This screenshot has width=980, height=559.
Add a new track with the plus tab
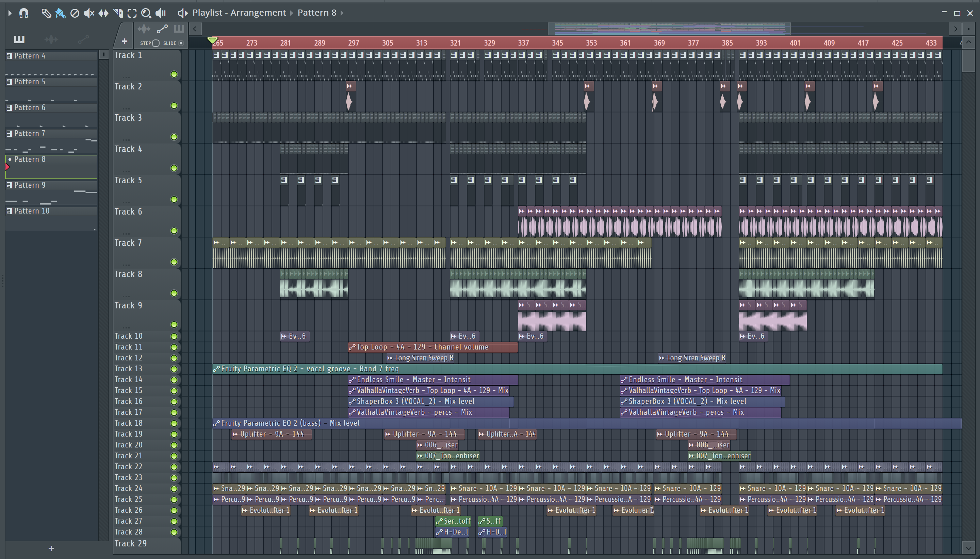124,41
